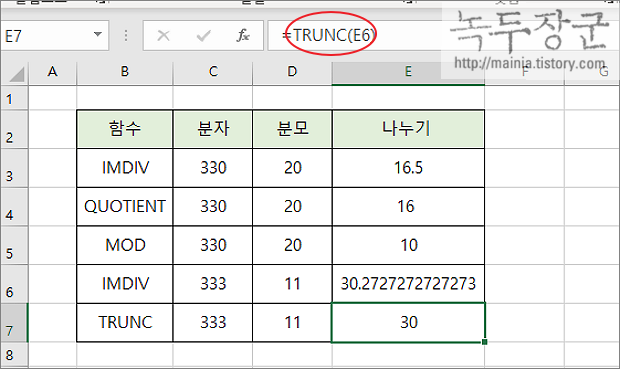
Task: Select the TRUNC cell in column B
Action: pos(125,323)
